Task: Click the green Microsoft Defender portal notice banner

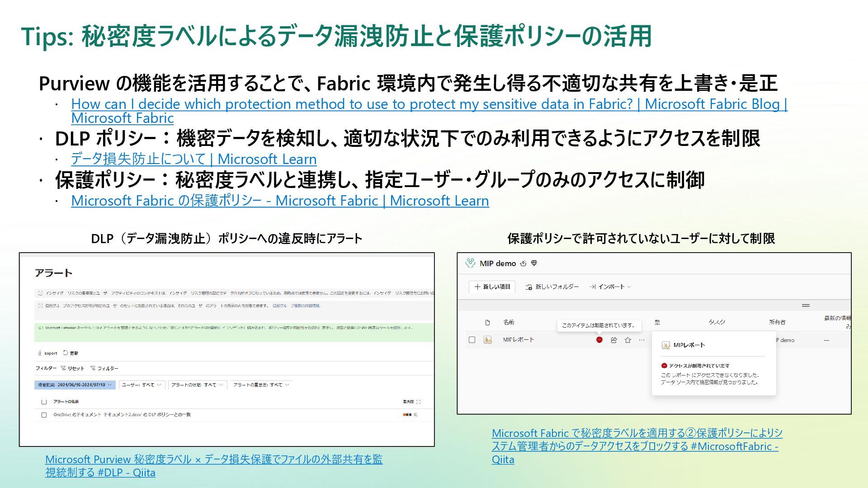Action: click(234, 332)
